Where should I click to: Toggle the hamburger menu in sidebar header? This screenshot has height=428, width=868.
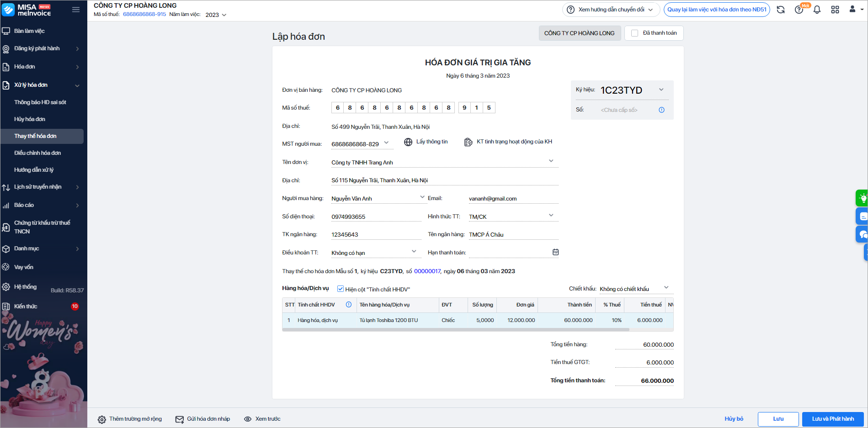[x=76, y=10]
